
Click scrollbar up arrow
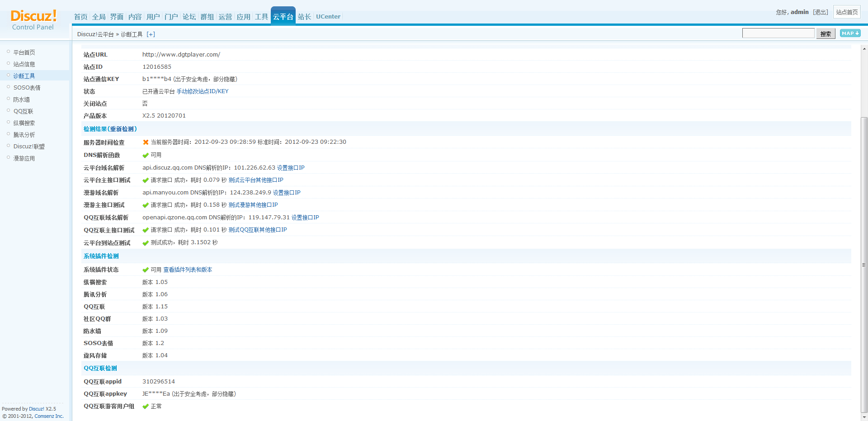(x=864, y=48)
